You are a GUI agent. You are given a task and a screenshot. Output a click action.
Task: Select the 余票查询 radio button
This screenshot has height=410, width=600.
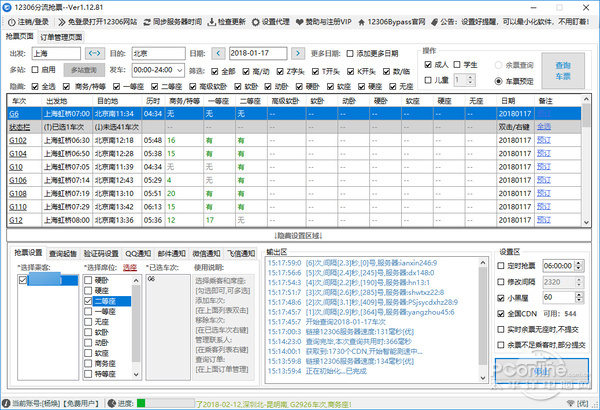498,65
